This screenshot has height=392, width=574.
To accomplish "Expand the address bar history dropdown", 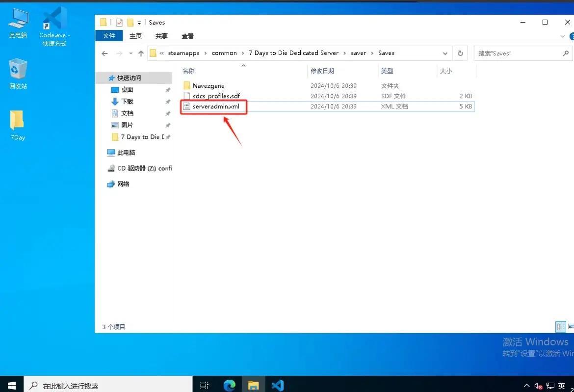I will tap(445, 53).
